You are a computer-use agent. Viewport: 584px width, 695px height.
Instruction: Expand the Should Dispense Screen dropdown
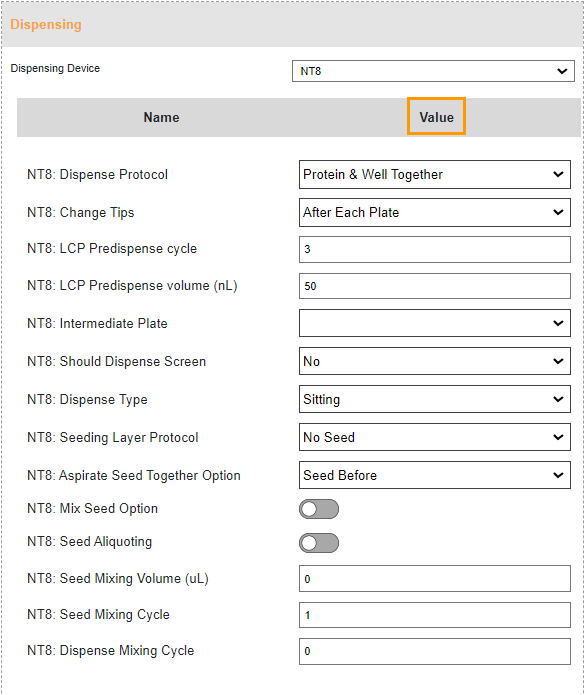[x=435, y=361]
